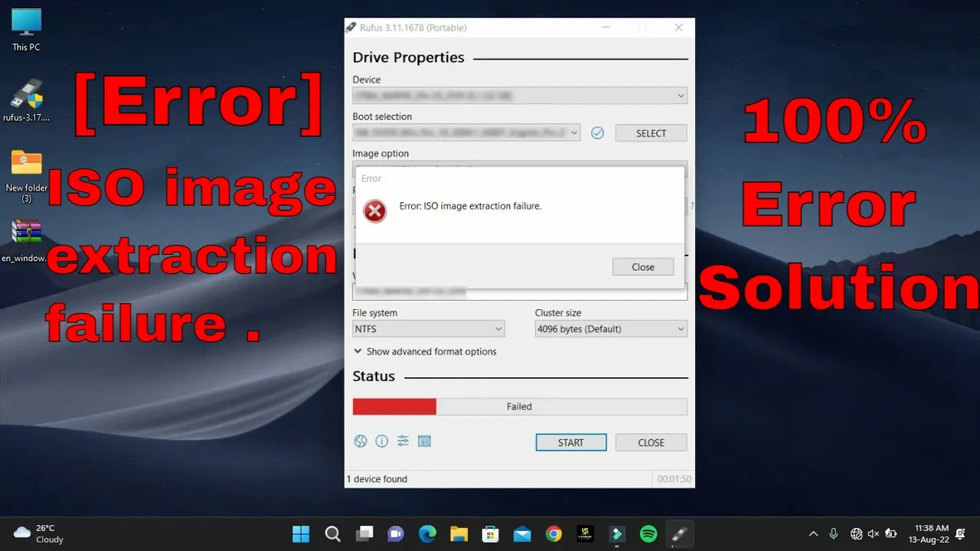
Task: Open Microsoft Store from taskbar
Action: pos(491,533)
